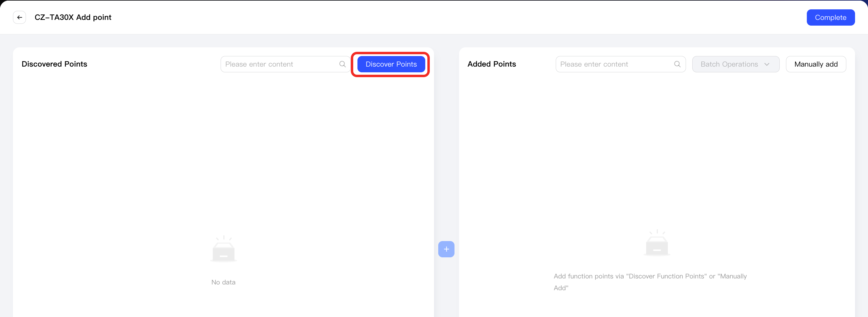
Task: Click the Added Points search magnifier icon
Action: pos(677,64)
